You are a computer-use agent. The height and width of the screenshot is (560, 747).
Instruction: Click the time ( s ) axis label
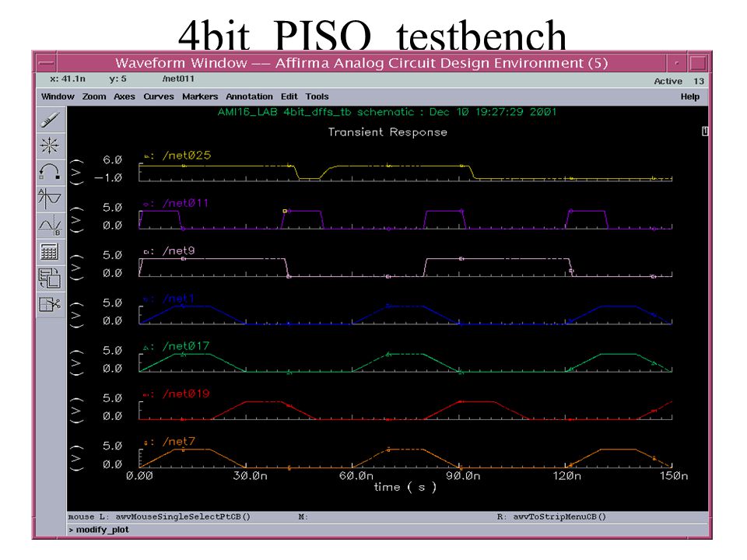click(x=405, y=487)
